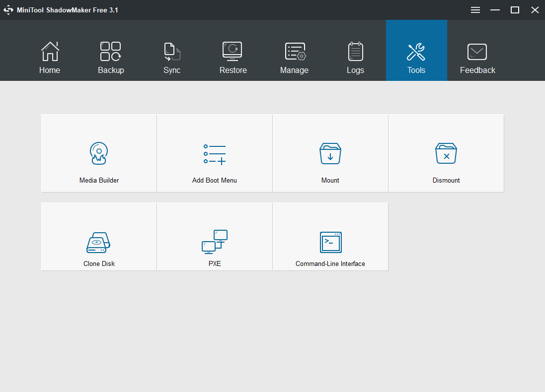Open the Clone Disk drive icon
Viewport: 545px width, 392px height.
98,243
